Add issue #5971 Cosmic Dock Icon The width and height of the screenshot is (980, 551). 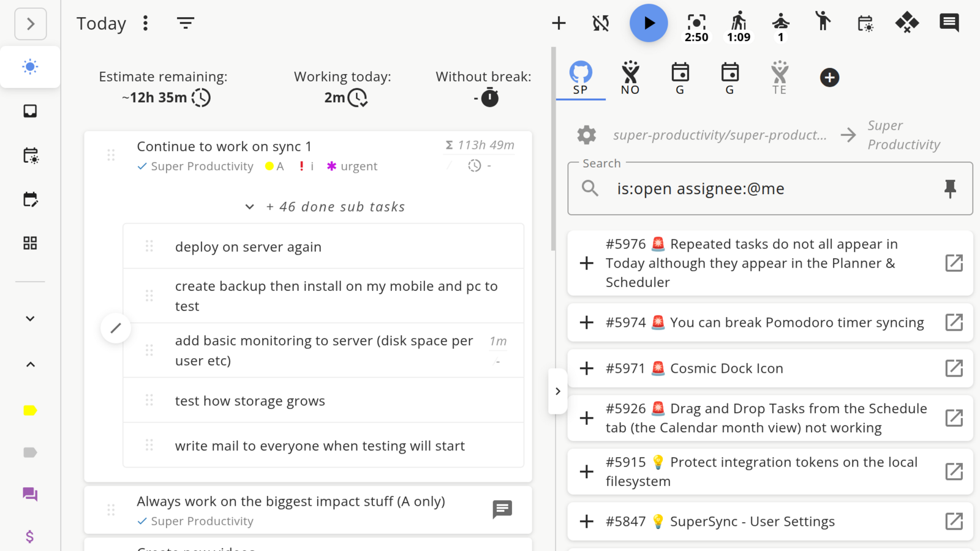point(587,369)
